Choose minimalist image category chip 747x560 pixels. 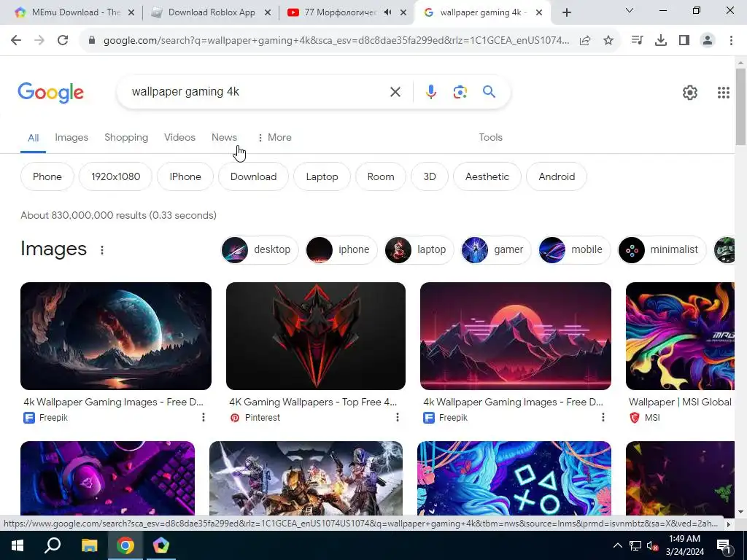(x=662, y=249)
